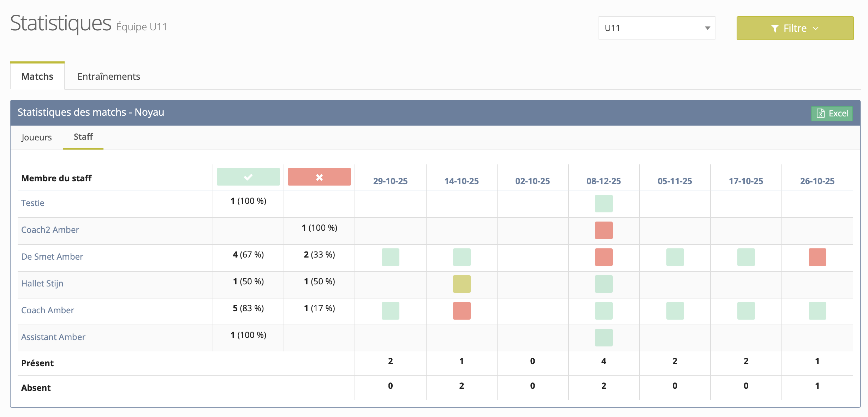Click the Excel export icon
Viewport: 868px width, 417px height.
821,113
